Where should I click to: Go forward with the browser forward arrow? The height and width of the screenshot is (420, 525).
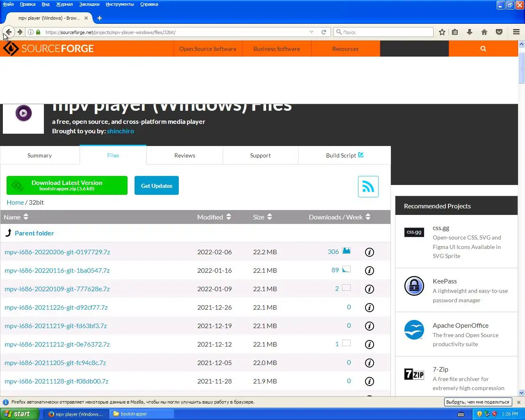coord(20,32)
